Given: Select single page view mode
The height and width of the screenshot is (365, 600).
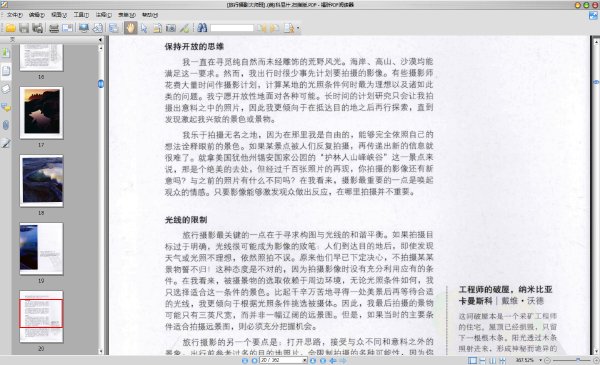Looking at the screenshot, I should (x=473, y=360).
